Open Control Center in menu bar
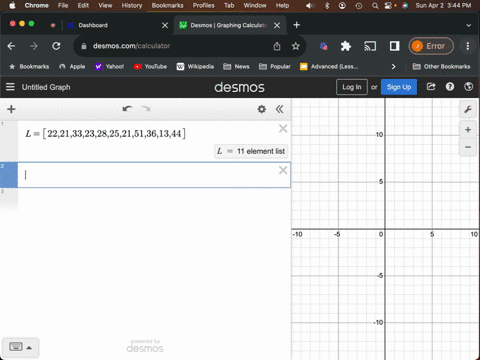The width and height of the screenshot is (480, 360). point(389,6)
